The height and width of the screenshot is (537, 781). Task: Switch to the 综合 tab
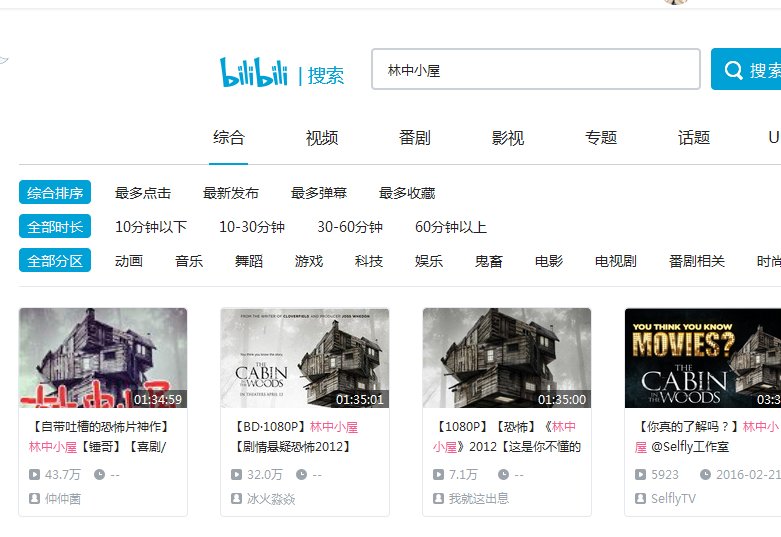[x=229, y=137]
